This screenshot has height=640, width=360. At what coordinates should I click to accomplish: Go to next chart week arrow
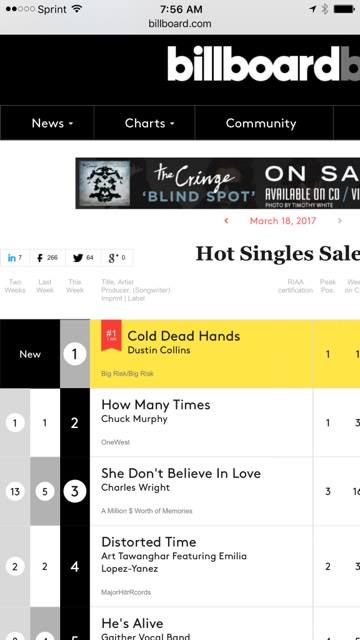[x=340, y=221]
